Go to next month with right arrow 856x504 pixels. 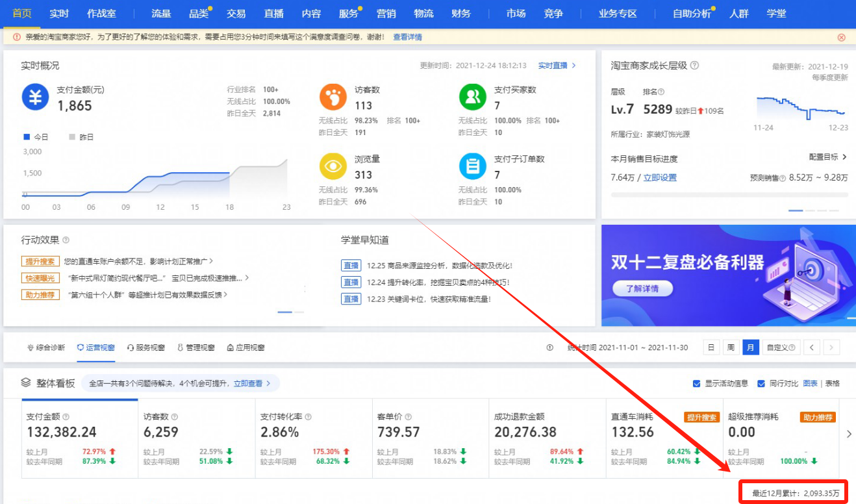pyautogui.click(x=833, y=347)
